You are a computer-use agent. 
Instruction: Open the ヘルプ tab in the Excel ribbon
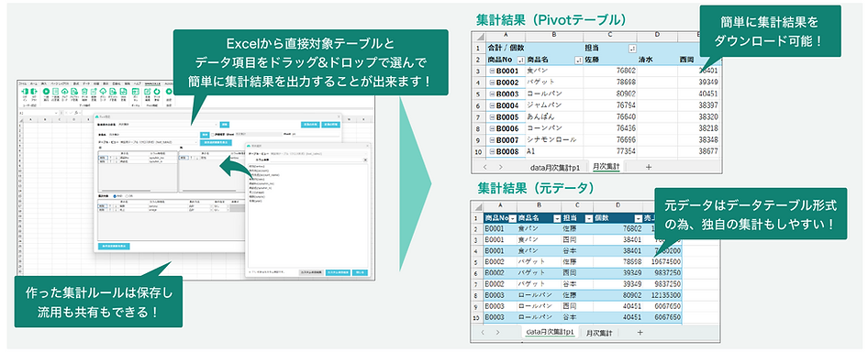click(x=138, y=83)
